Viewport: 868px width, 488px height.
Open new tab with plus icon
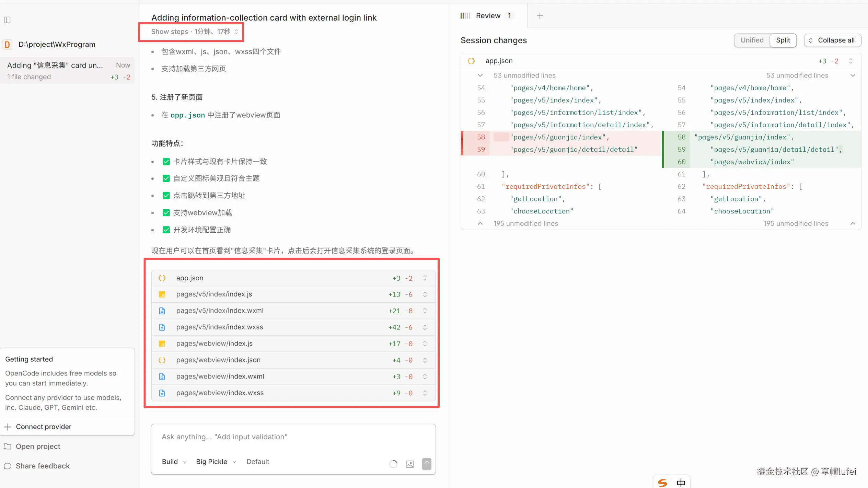coord(540,16)
